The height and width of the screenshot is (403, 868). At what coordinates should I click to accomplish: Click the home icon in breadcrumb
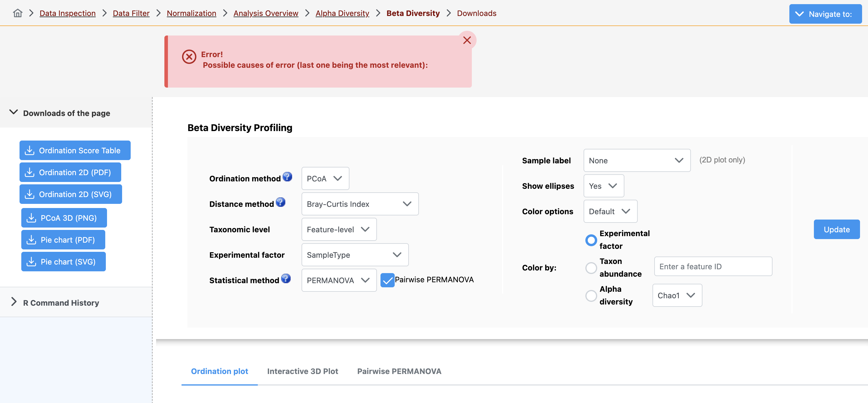[17, 13]
